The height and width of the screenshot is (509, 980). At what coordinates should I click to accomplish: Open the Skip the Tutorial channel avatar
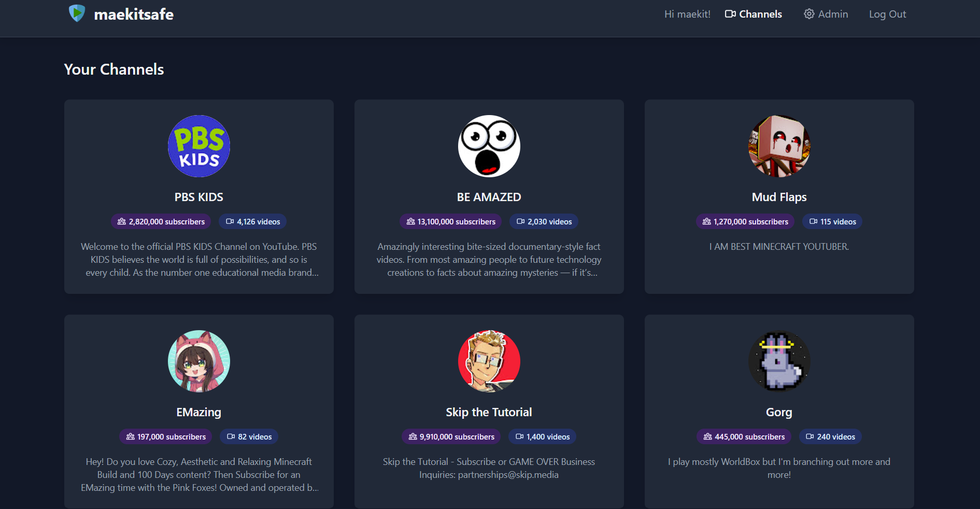489,361
